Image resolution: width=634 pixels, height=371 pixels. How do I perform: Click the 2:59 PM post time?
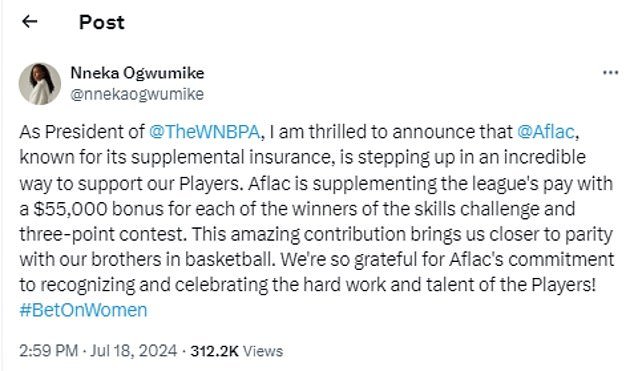[49, 351]
